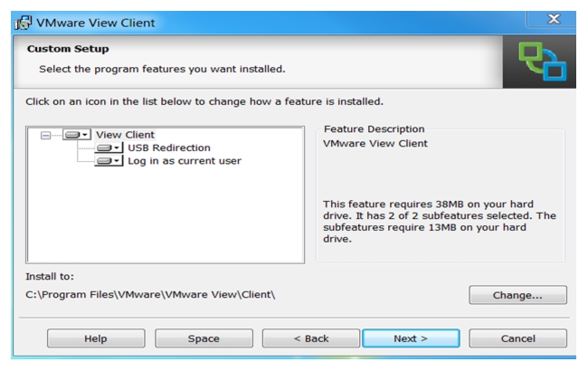Click the "VMware View Client" feature description text

point(375,143)
